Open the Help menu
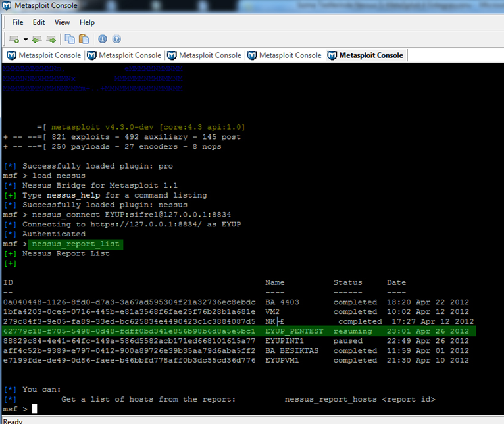Viewport: 504px width, 424px height. click(x=87, y=22)
